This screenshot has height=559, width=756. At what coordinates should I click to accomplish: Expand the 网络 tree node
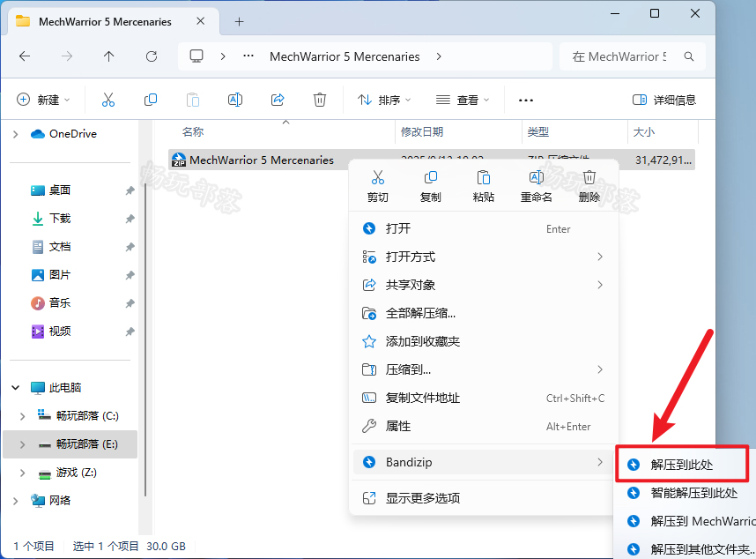[16, 501]
